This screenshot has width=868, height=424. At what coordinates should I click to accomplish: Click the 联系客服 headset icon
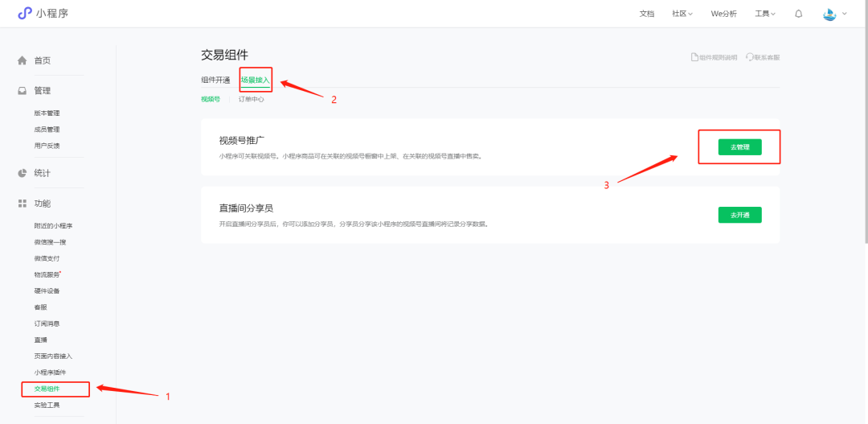tap(750, 57)
